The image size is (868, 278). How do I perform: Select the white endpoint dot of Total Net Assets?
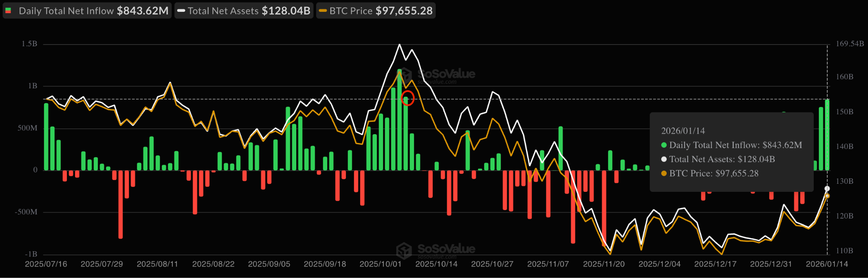pyautogui.click(x=827, y=188)
